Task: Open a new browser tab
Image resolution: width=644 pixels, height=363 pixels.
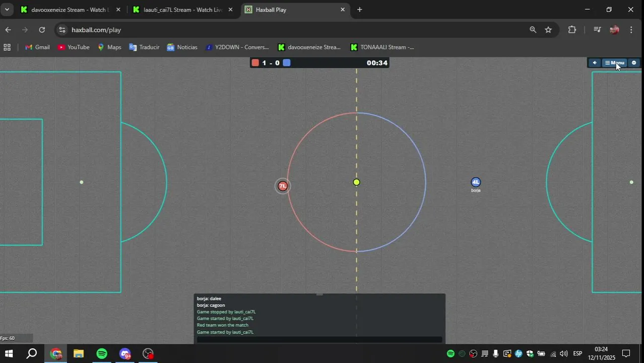Action: click(359, 10)
